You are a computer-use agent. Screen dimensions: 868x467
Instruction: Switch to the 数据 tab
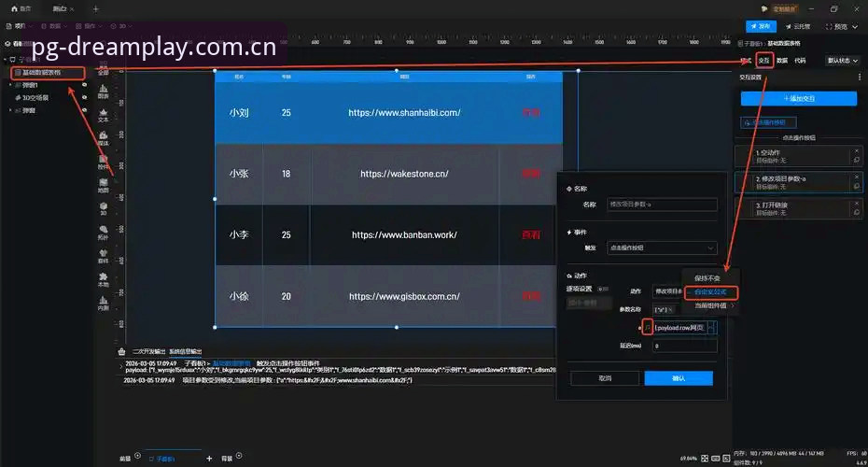tap(781, 61)
